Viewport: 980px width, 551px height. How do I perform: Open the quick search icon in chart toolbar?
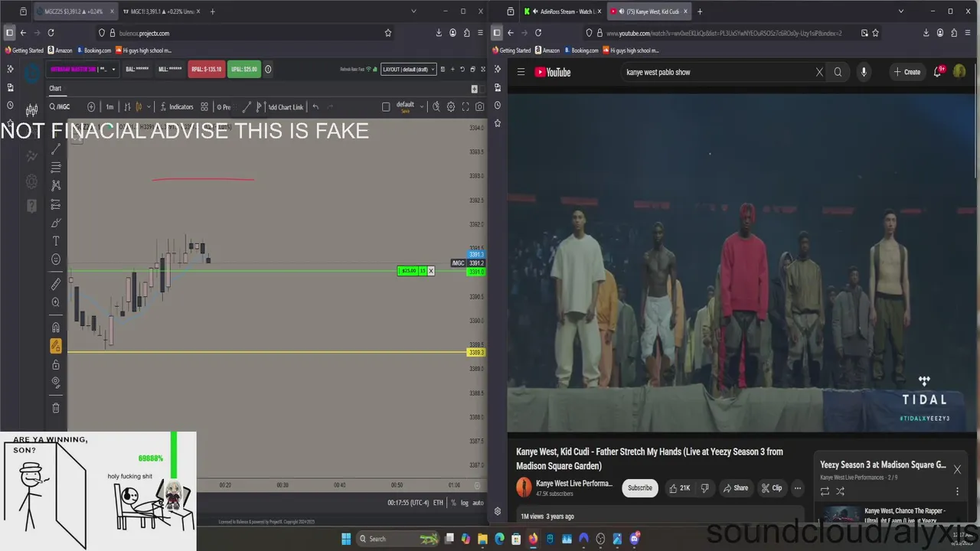436,107
